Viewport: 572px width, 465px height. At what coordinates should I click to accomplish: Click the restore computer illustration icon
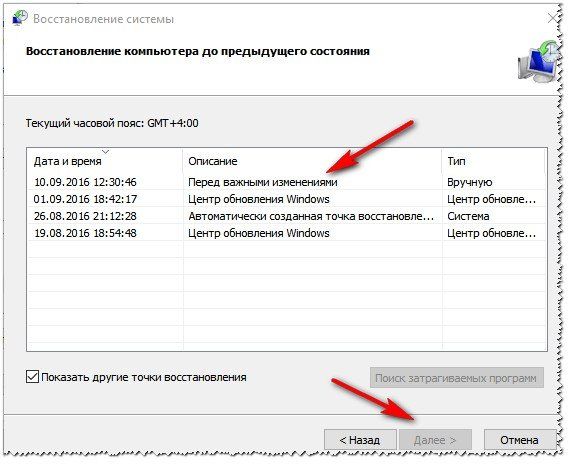tap(537, 61)
